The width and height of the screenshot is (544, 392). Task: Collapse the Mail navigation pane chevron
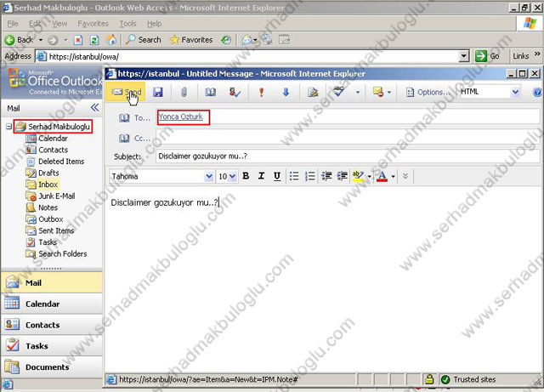[x=94, y=108]
